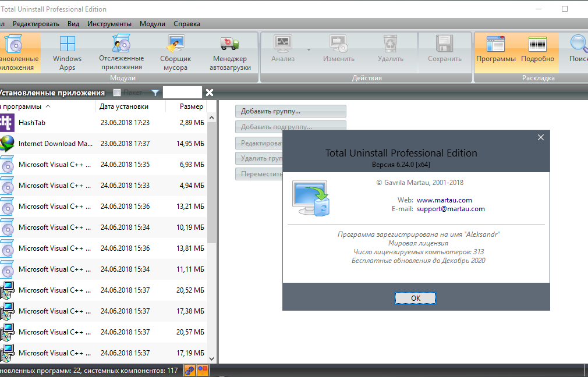Open the Windows Apps module
Image resolution: width=588 pixels, height=377 pixels.
pyautogui.click(x=67, y=52)
